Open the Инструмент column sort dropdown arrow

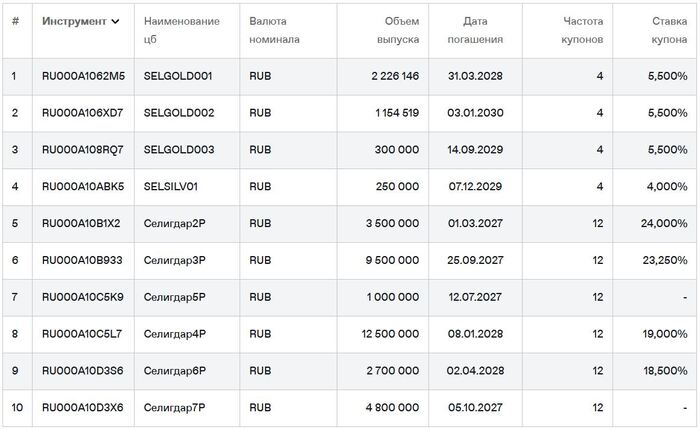point(116,21)
